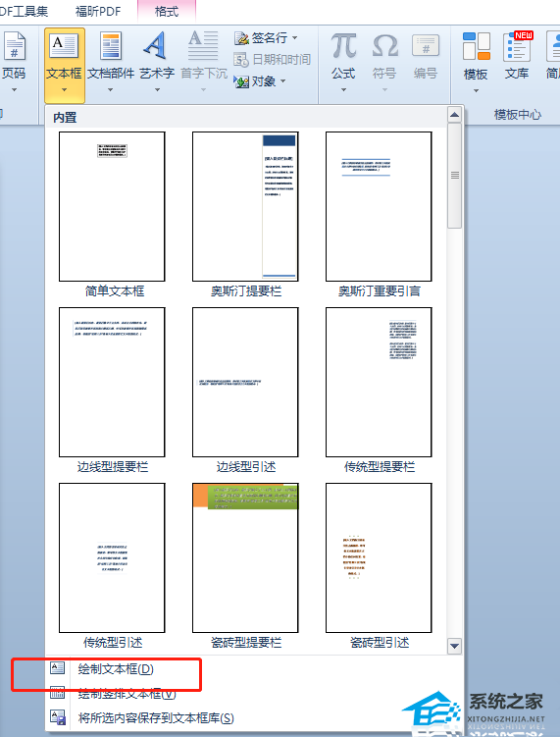Click the 模板中心 group label

click(517, 115)
